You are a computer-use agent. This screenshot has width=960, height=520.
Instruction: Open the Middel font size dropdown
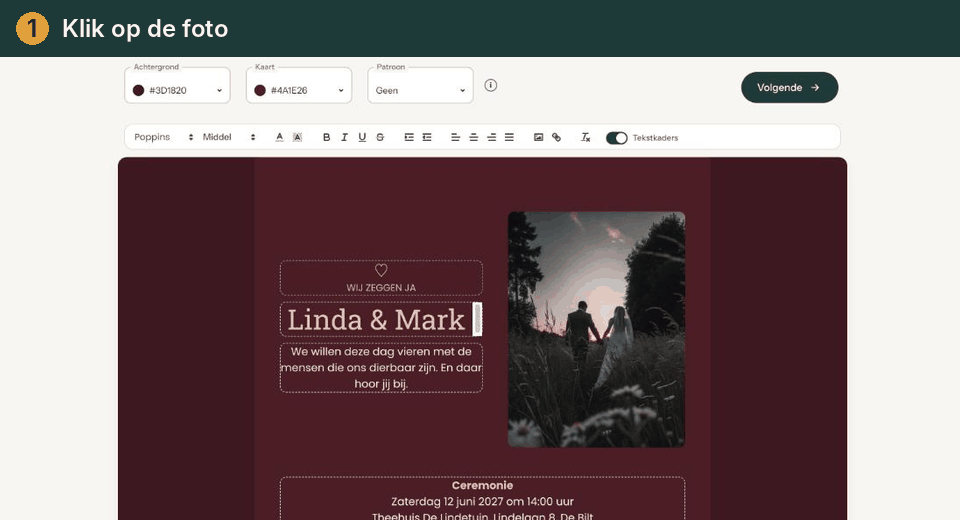pyautogui.click(x=229, y=137)
